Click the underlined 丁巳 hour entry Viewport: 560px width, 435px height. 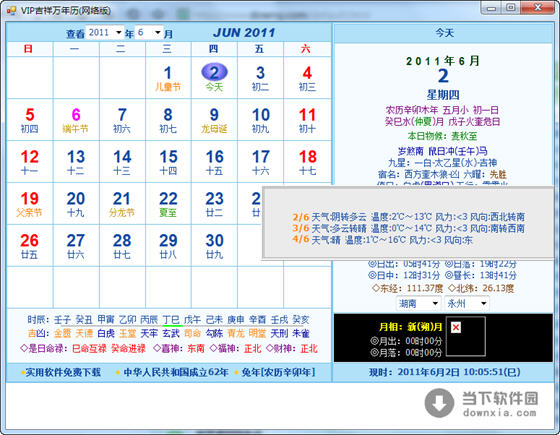point(171,320)
